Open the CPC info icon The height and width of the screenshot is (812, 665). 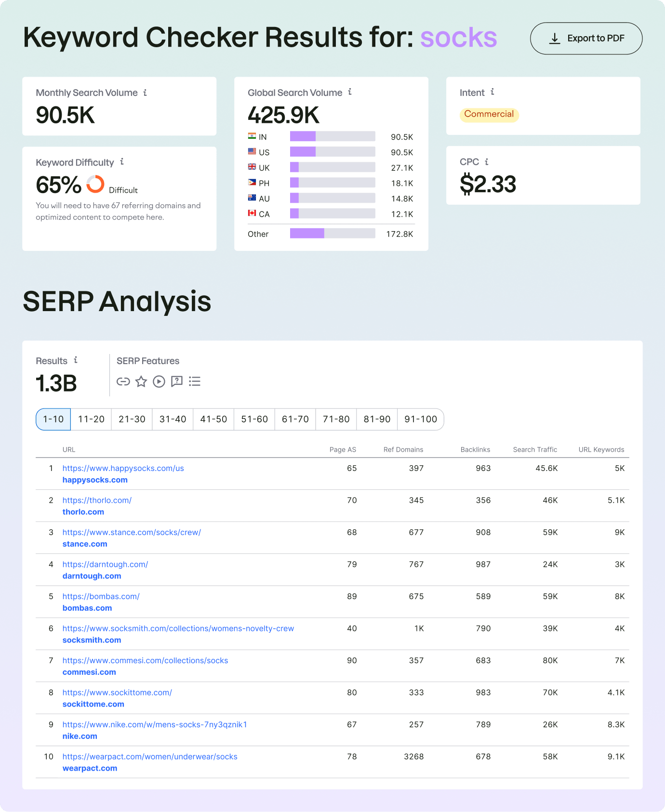click(487, 162)
